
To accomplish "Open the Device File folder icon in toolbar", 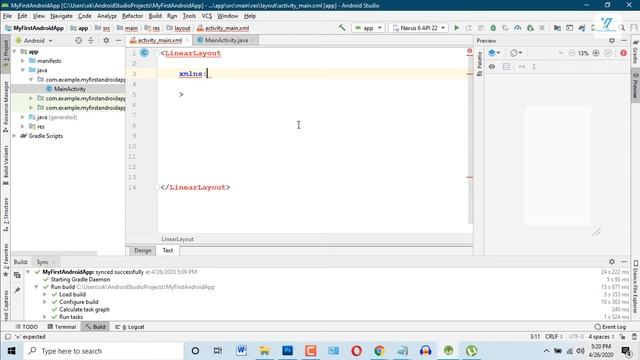I will pyautogui.click(x=557, y=28).
